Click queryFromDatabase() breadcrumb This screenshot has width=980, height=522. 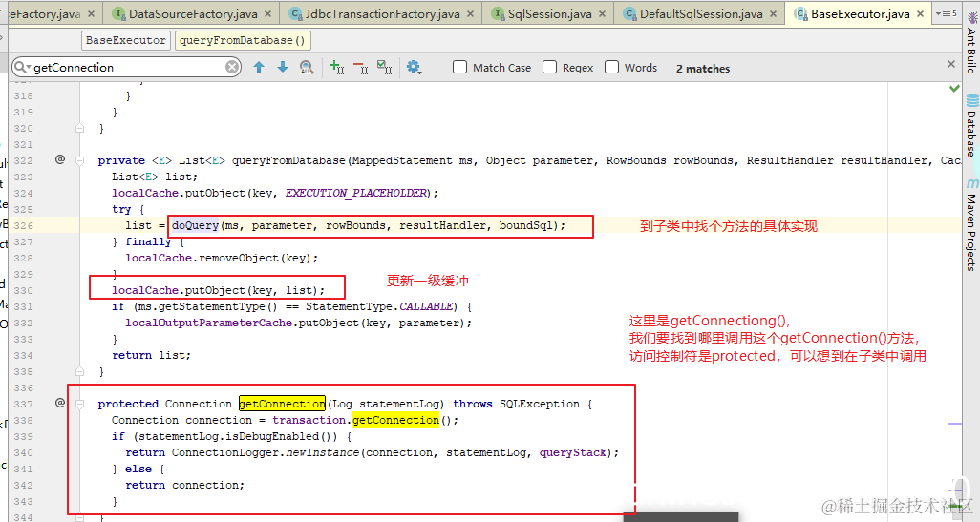(x=243, y=40)
